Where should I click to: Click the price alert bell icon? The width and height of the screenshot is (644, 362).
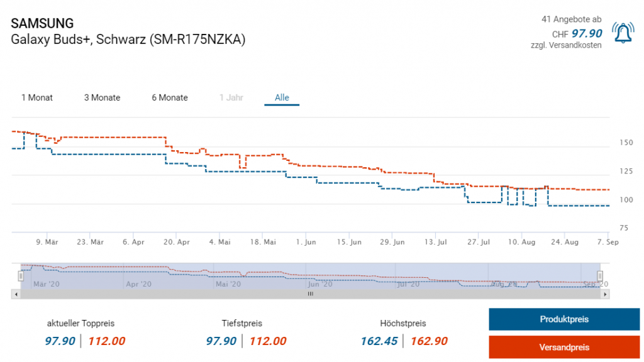tap(624, 32)
